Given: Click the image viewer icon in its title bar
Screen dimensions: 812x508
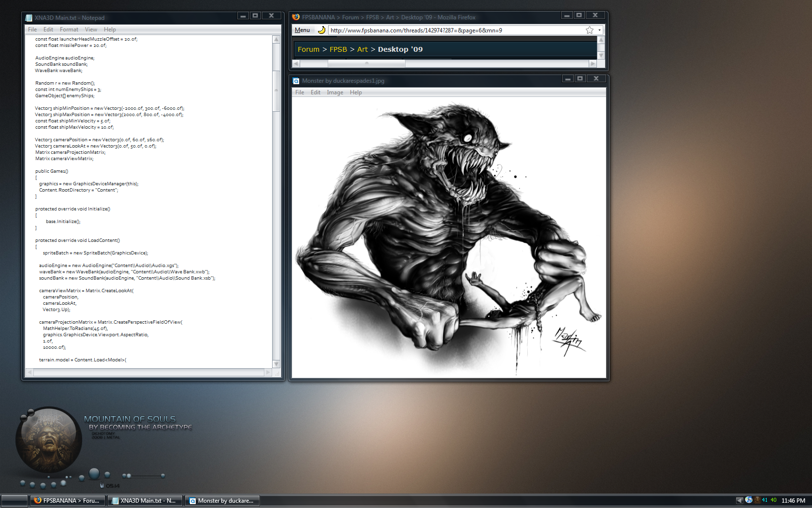Looking at the screenshot, I should point(296,81).
